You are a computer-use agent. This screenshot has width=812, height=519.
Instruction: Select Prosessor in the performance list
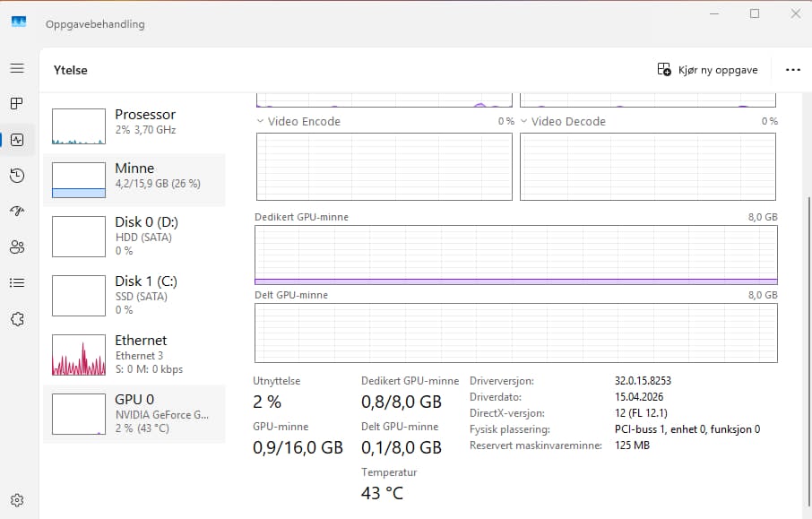(x=134, y=126)
